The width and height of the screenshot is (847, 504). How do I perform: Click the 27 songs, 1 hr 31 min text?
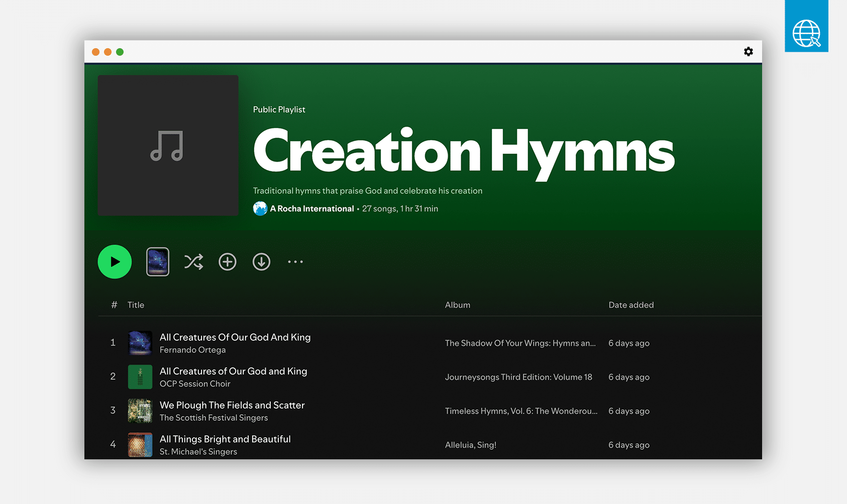tap(400, 209)
